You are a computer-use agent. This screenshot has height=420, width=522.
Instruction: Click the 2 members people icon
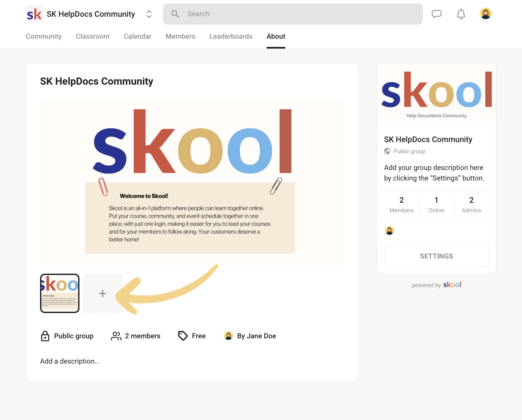click(x=116, y=336)
